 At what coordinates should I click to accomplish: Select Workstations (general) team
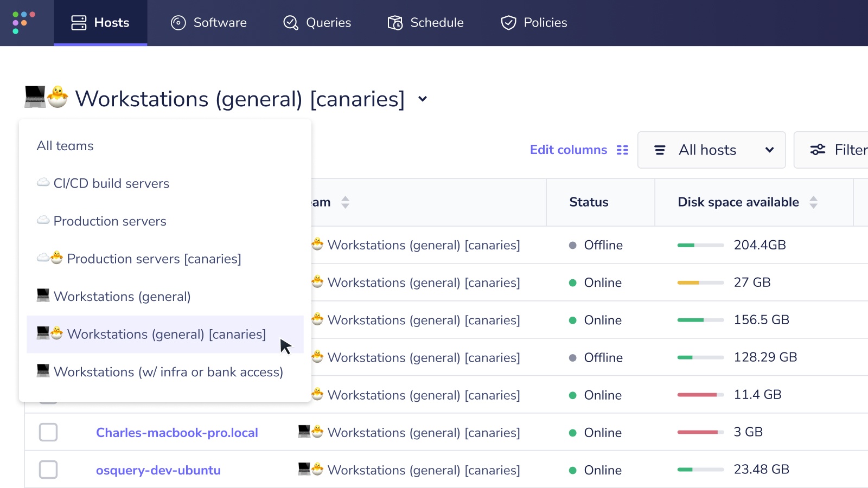165,297
